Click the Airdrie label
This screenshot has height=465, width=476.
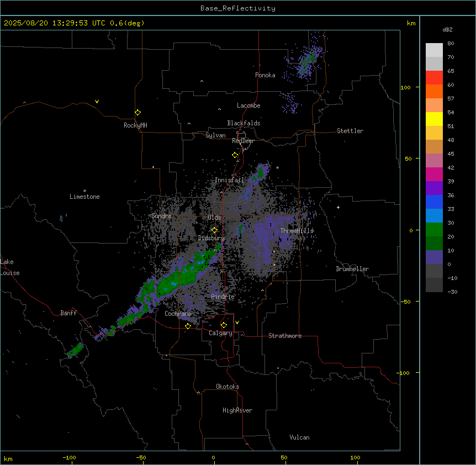pos(223,297)
